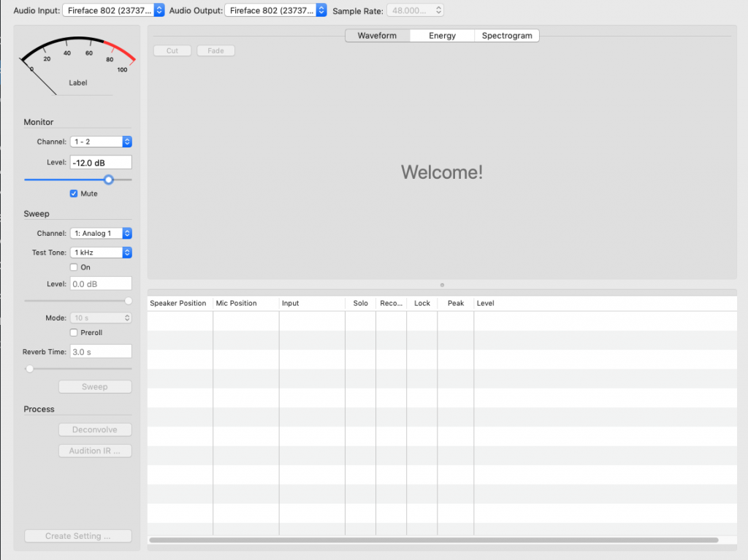Click the Reverb Time 3.0 s field
748x560 pixels.
101,352
